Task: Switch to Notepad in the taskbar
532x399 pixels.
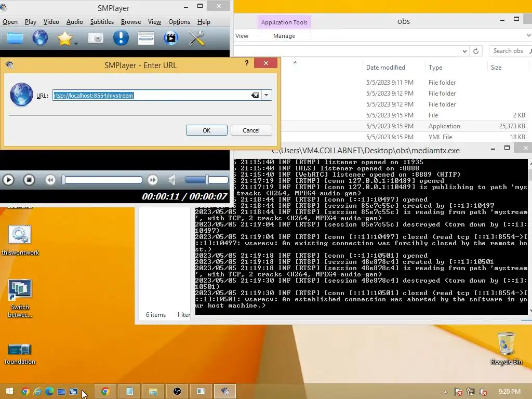Action: pyautogui.click(x=129, y=392)
